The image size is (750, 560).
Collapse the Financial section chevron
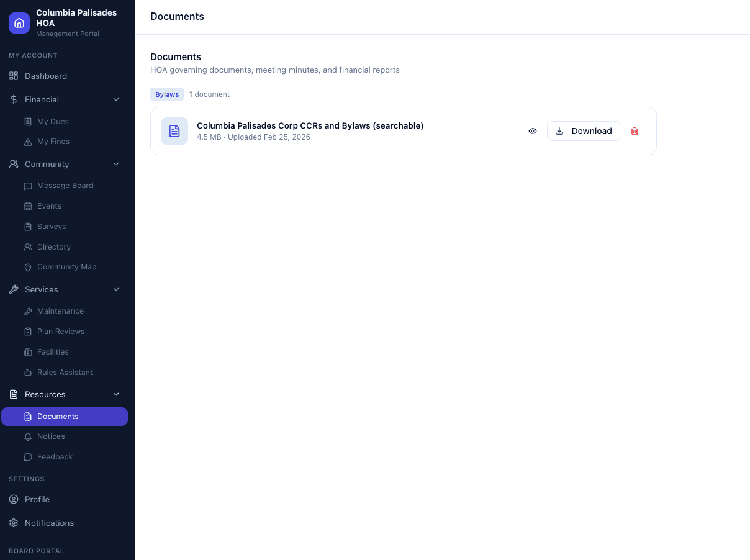pos(116,99)
